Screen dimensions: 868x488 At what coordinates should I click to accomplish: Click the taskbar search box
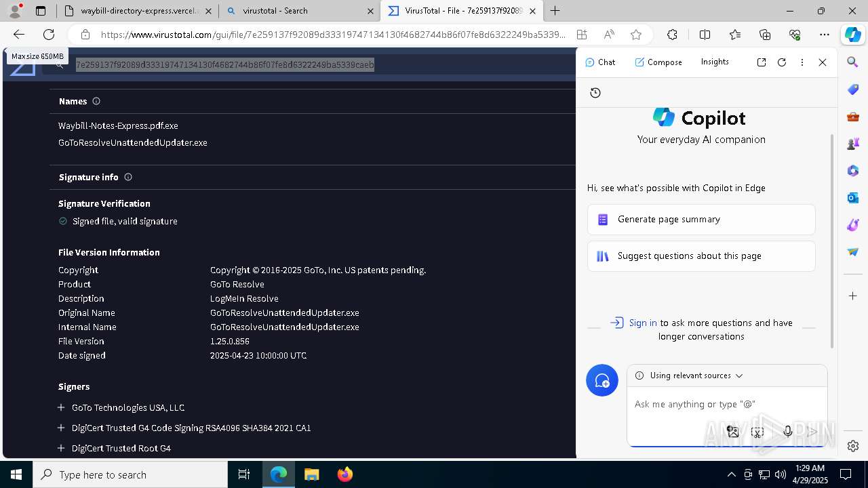(130, 474)
